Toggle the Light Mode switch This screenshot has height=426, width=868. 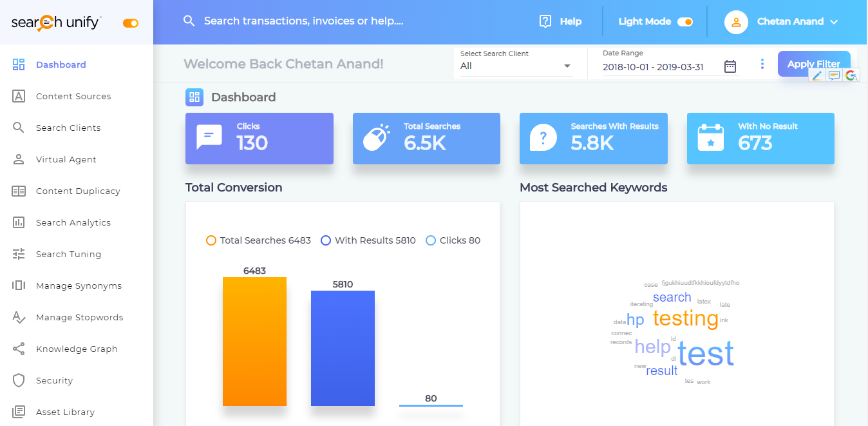[684, 22]
